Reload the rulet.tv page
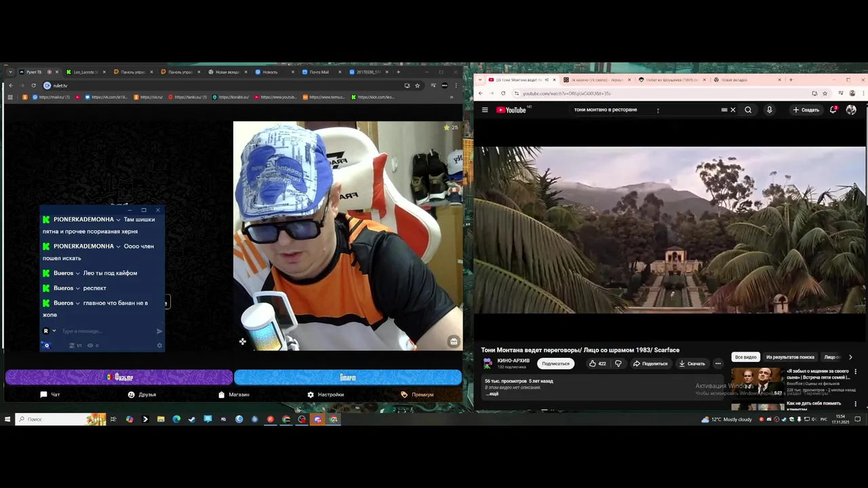868x488 pixels. pyautogui.click(x=33, y=85)
